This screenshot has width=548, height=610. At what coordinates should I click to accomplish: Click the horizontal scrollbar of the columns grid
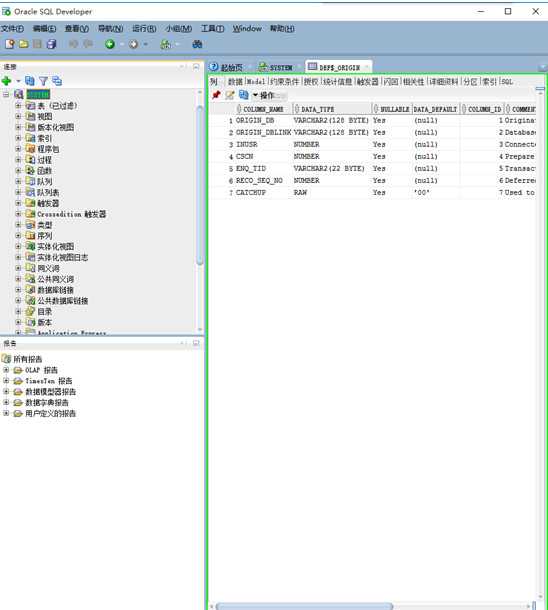(x=304, y=606)
